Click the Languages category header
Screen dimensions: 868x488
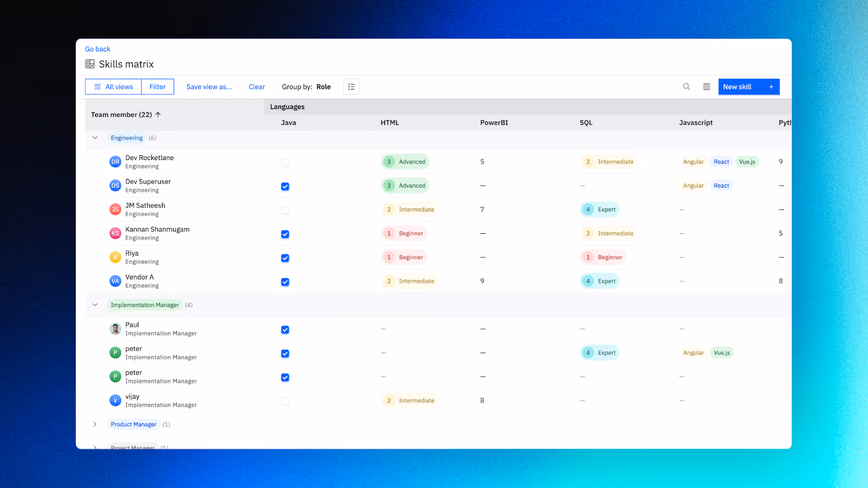pyautogui.click(x=288, y=107)
